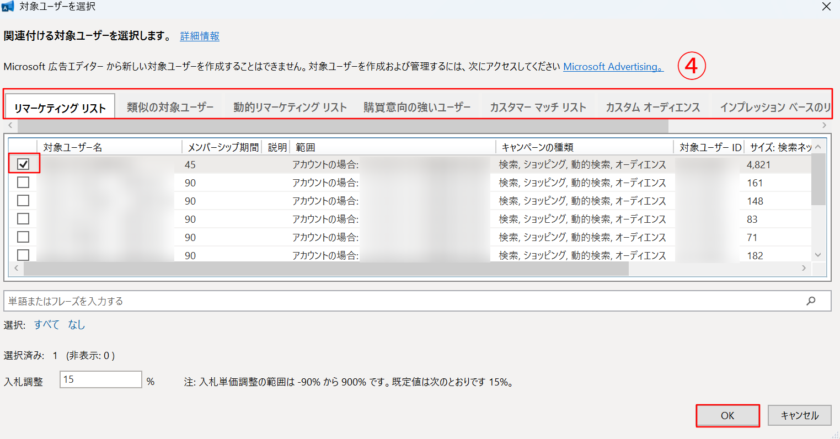The width and height of the screenshot is (840, 439).
Task: Check the audience row with size 148
Action: coord(23,200)
